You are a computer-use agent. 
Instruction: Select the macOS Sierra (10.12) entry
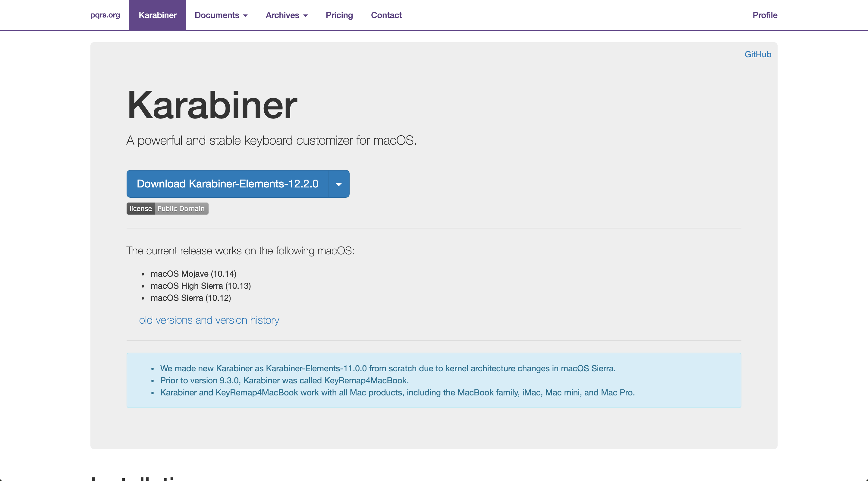pos(191,298)
